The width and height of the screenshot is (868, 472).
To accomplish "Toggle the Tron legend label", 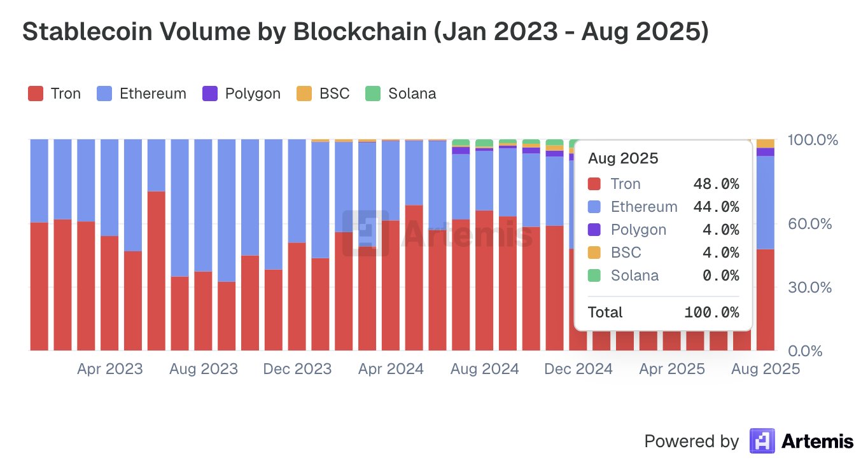I will coord(66,94).
